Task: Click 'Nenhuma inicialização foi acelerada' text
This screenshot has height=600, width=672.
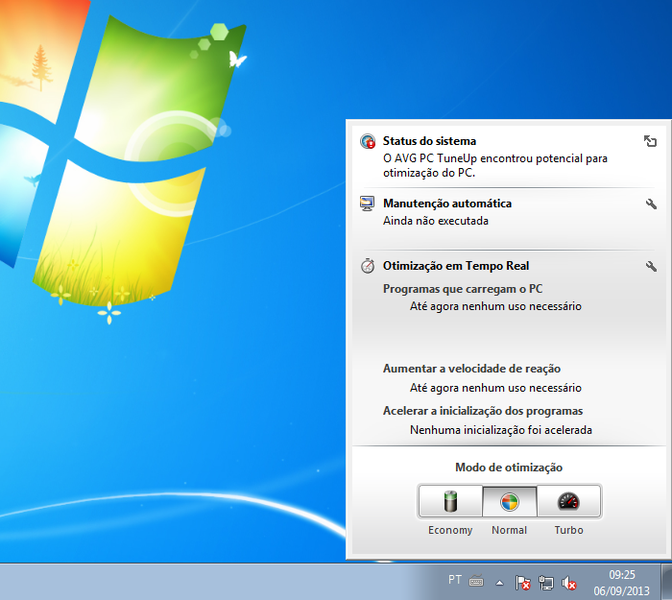Action: [x=501, y=430]
